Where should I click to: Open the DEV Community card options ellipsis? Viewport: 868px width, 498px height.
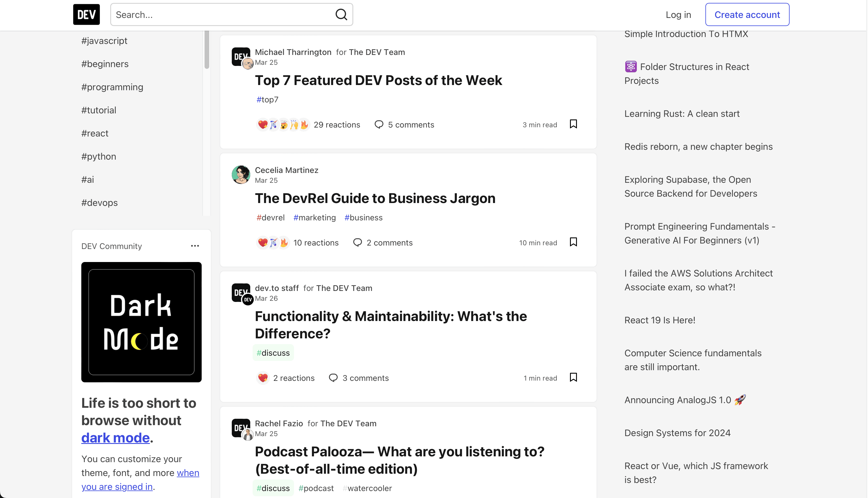195,246
